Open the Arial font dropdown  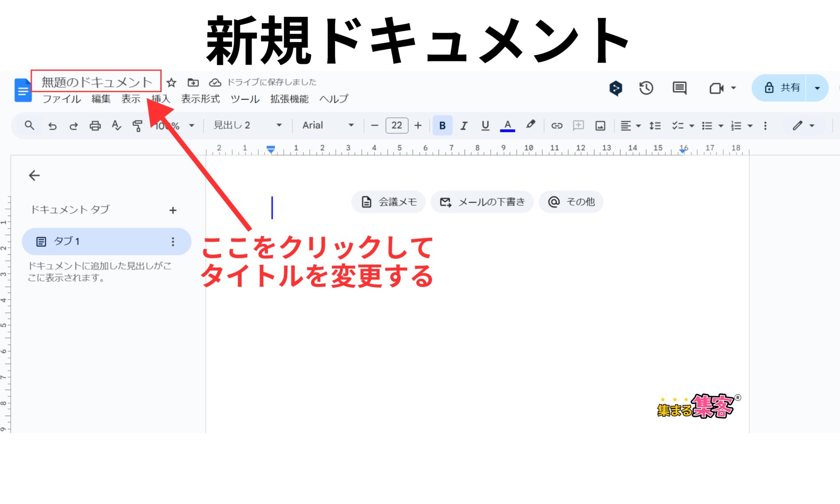(x=328, y=125)
